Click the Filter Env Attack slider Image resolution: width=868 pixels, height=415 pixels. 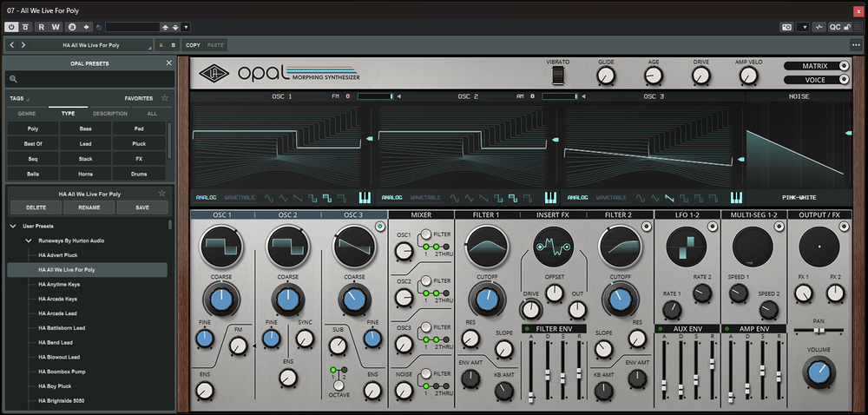point(531,372)
